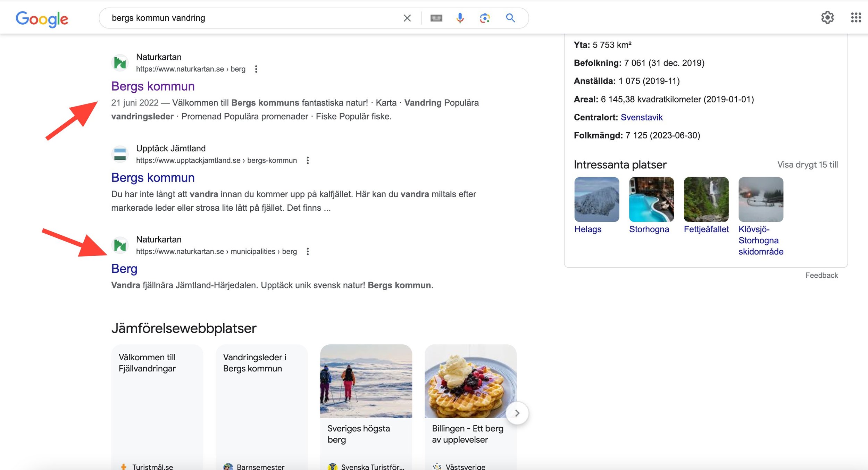Open the 'Välkommen till Fjällvandringar' card

coord(157,407)
